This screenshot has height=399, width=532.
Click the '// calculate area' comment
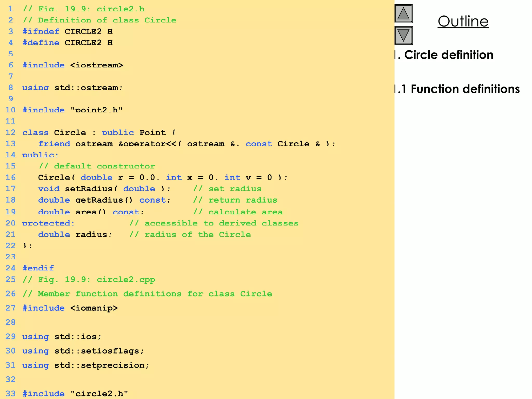238,212
